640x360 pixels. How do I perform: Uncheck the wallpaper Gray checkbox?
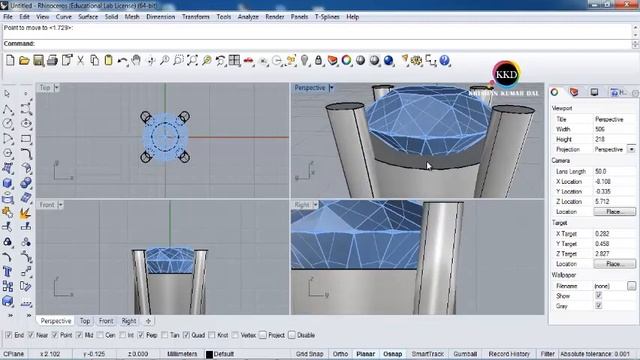click(x=598, y=305)
